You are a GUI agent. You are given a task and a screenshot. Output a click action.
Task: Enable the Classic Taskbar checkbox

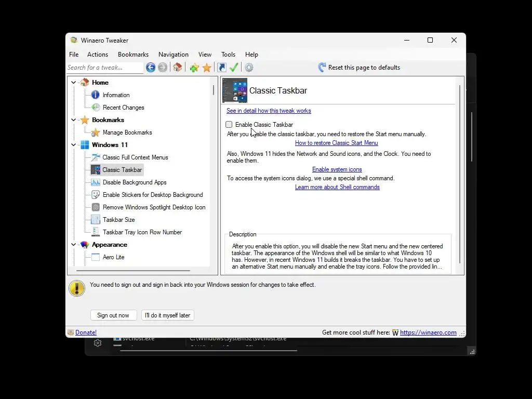coord(229,125)
